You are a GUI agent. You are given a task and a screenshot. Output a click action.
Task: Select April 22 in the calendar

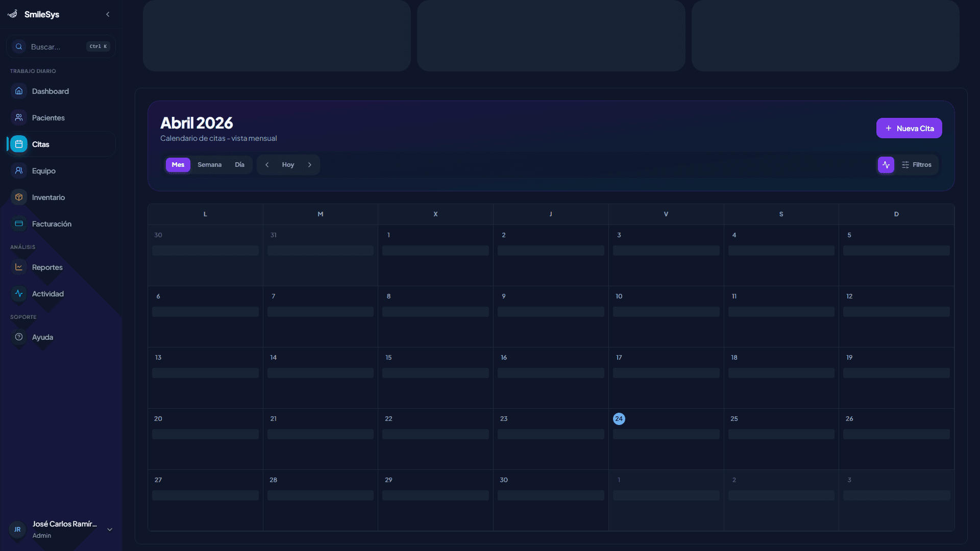(x=435, y=439)
